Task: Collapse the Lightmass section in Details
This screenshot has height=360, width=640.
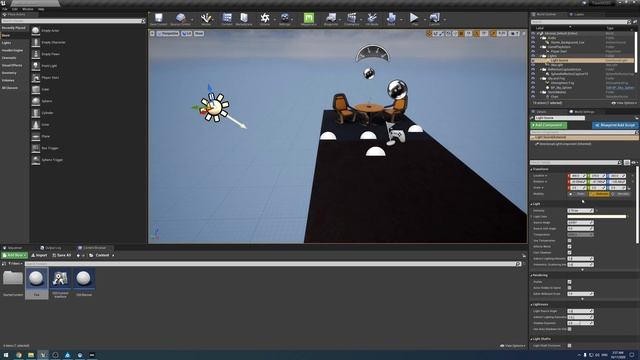Action: (531, 304)
